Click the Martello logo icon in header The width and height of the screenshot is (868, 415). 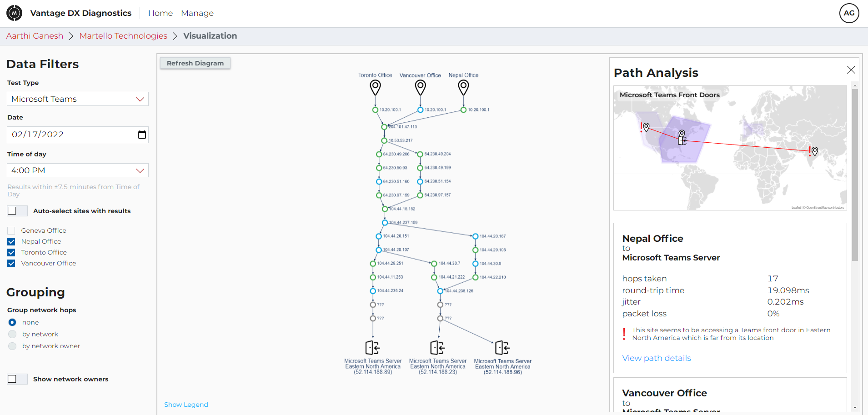click(15, 13)
